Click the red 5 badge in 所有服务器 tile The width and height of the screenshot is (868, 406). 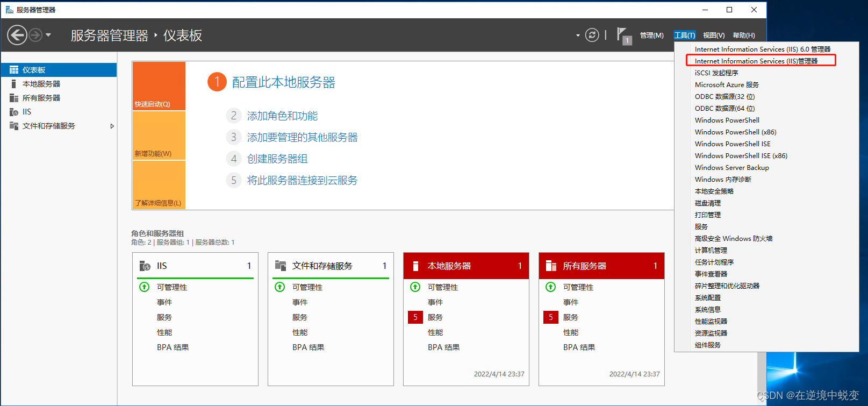[550, 317]
